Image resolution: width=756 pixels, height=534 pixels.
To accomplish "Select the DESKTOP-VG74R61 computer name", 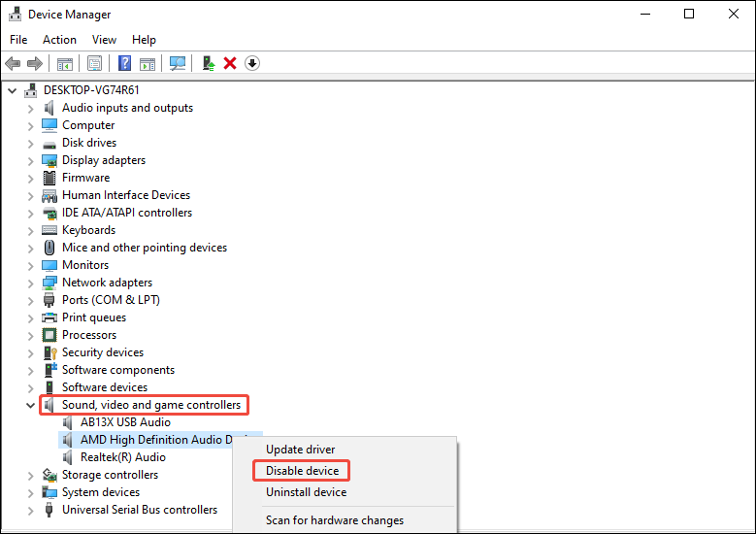I will (91, 90).
